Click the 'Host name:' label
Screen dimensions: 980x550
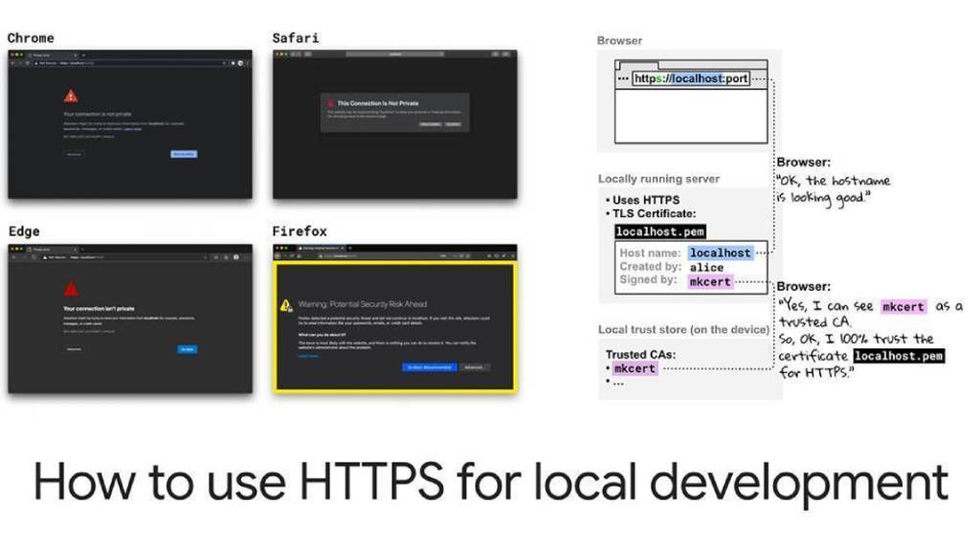(650, 253)
